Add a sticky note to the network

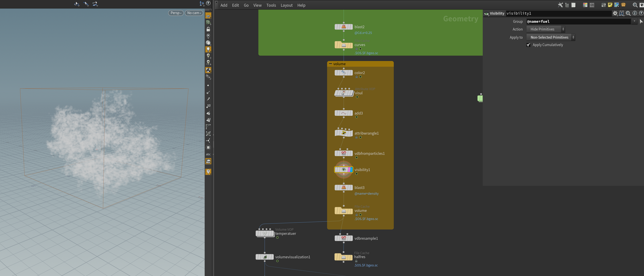pos(610,5)
